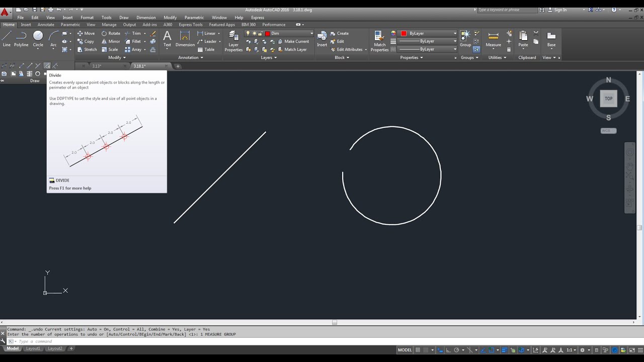Open the Modify menu
Screen dimensions: 644x362
click(170, 18)
